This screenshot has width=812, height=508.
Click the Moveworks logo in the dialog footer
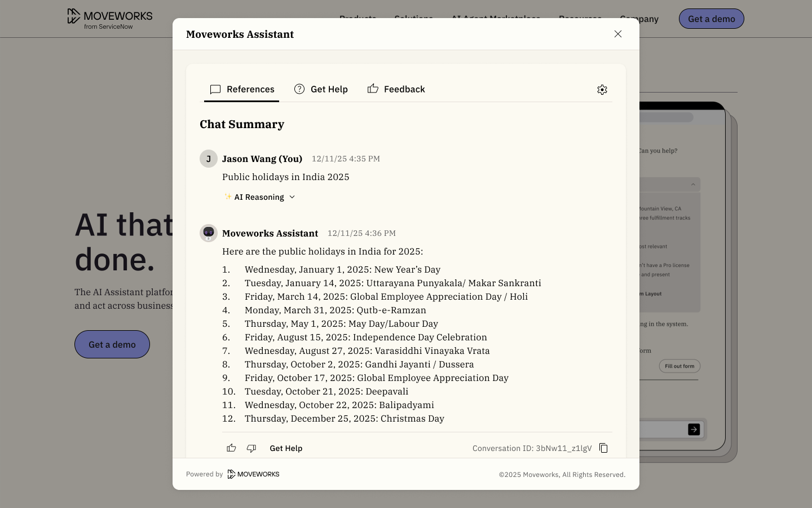254,474
